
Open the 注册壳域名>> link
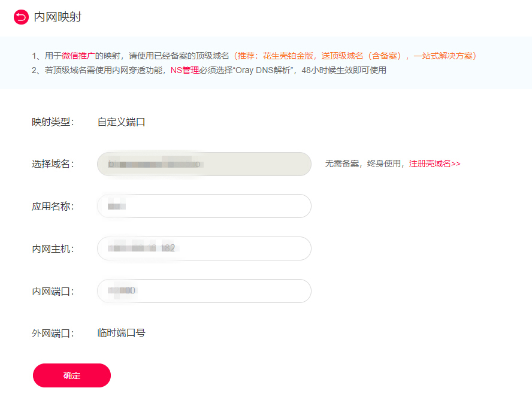pyautogui.click(x=434, y=163)
